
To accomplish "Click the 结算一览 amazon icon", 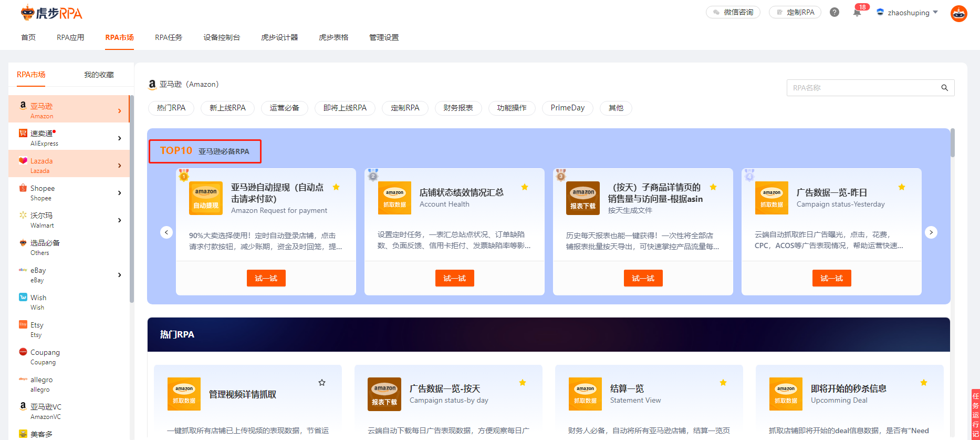I will coord(585,394).
